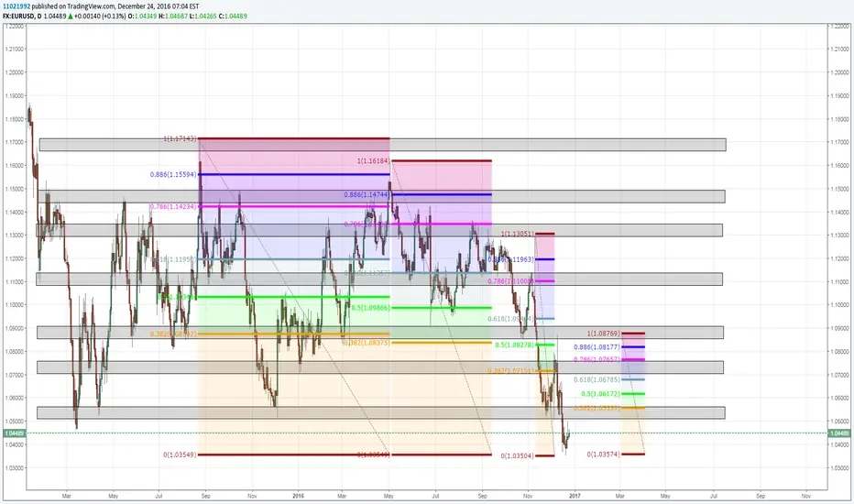Select the L:1.04265 low value
The image size is (854, 504).
[x=203, y=16]
